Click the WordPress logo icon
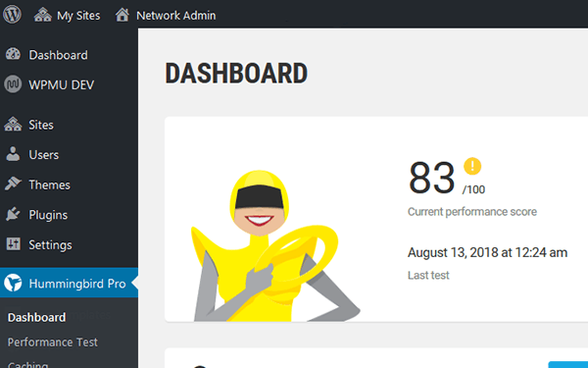This screenshot has width=588, height=368. 12,15
